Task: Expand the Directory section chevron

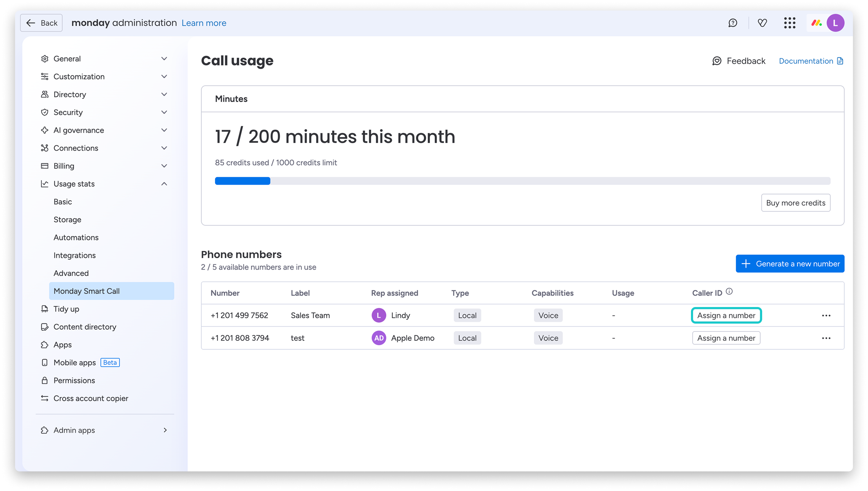Action: (164, 94)
